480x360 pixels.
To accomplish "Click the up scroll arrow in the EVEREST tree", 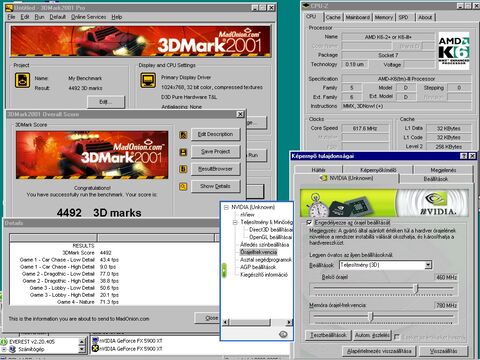I will (82, 341).
